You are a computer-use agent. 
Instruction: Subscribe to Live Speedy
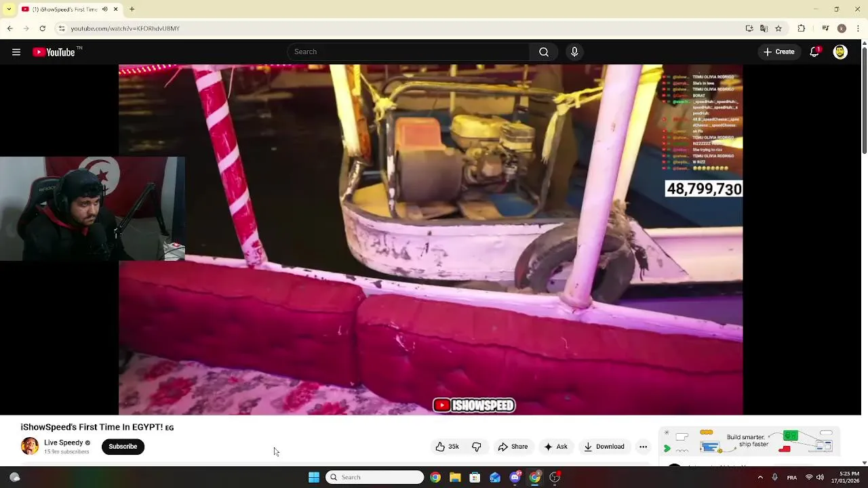pos(123,447)
